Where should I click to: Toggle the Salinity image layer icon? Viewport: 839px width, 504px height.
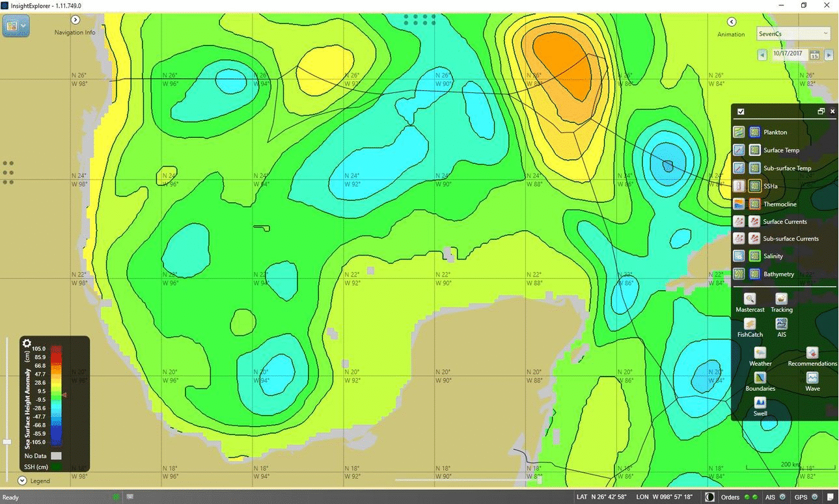pos(739,256)
